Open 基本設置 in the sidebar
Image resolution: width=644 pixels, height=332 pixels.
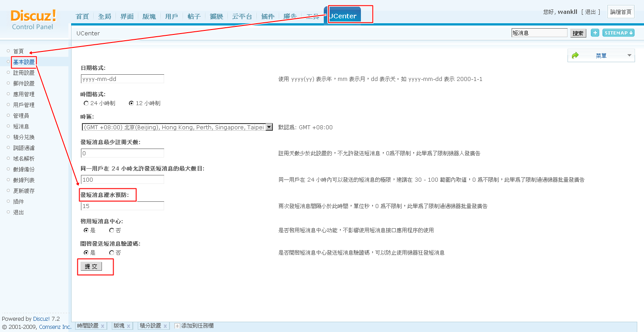pyautogui.click(x=24, y=62)
